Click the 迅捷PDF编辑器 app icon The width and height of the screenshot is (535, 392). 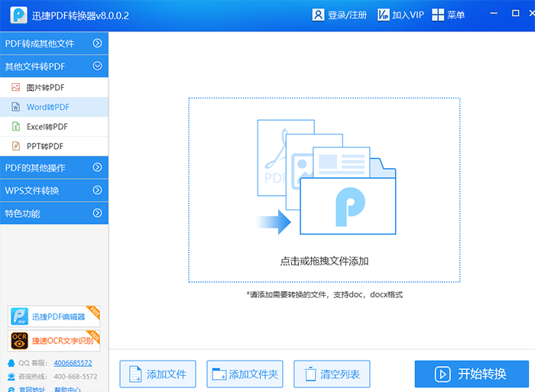pos(19,316)
